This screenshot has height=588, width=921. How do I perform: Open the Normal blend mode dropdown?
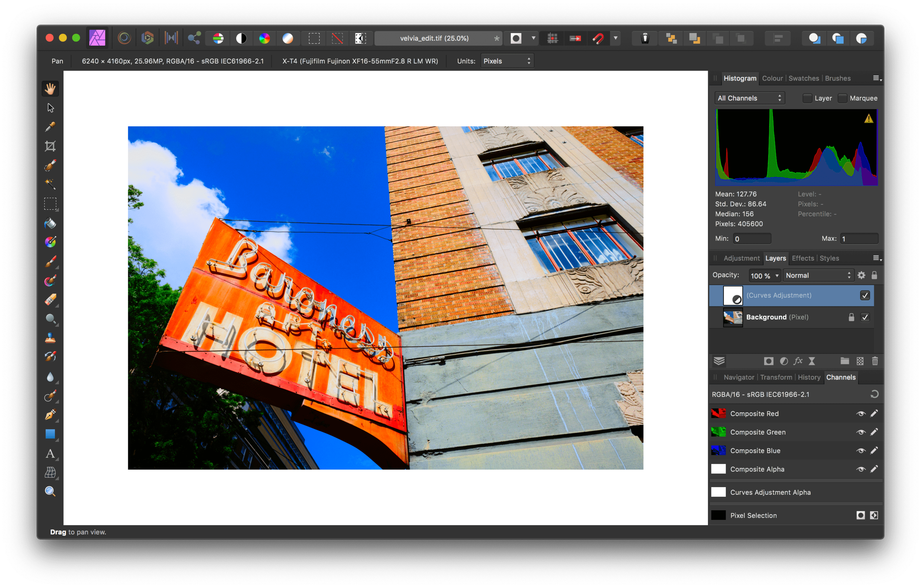(x=818, y=275)
